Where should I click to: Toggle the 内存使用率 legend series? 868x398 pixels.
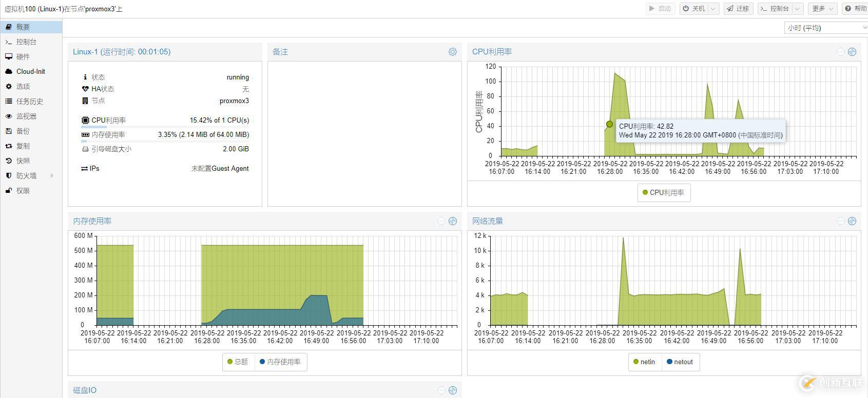pyautogui.click(x=280, y=362)
